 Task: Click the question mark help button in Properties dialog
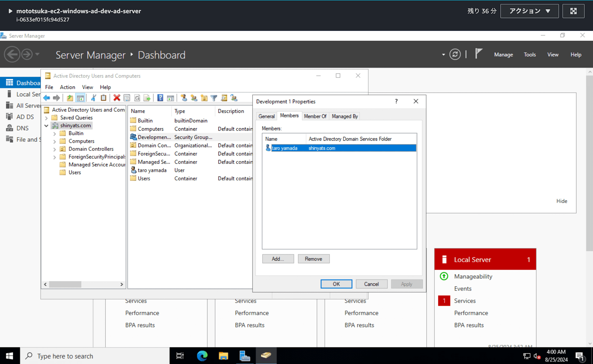396,101
